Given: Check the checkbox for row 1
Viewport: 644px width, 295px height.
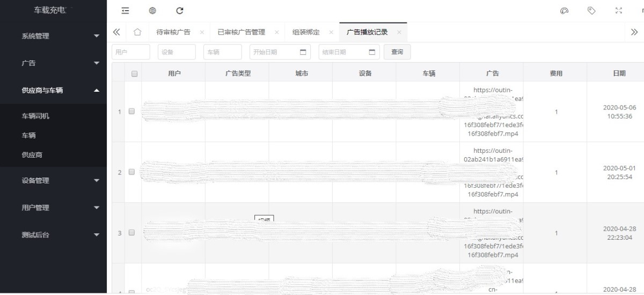Looking at the screenshot, I should tap(131, 112).
